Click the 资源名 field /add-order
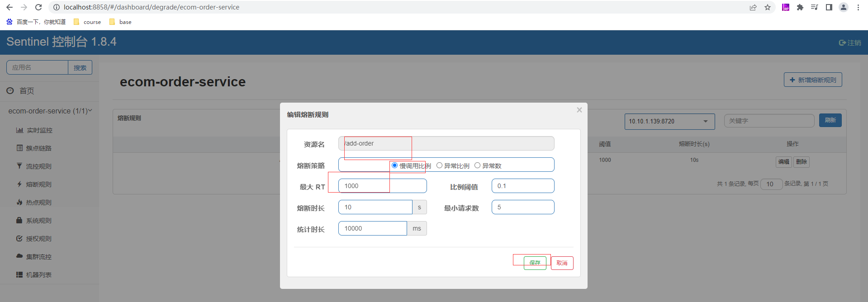 [446, 144]
